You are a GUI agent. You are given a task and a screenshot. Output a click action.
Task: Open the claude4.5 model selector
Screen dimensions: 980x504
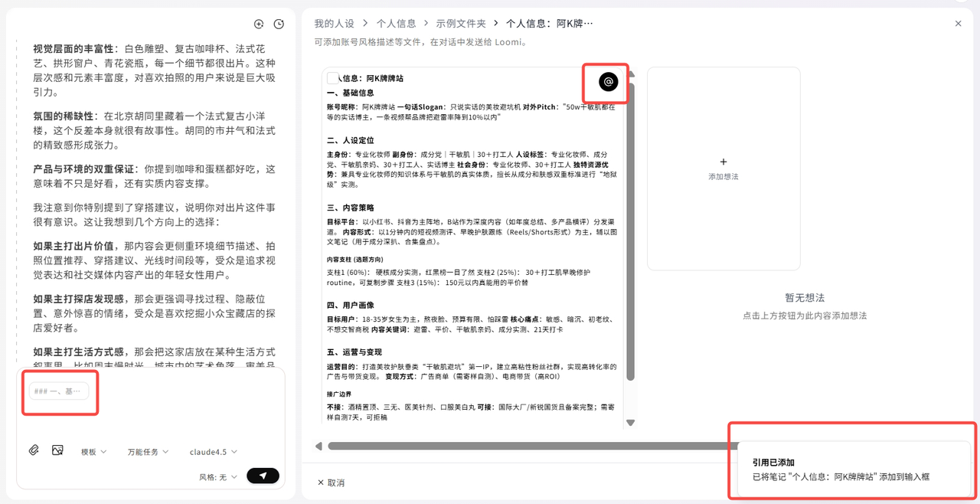[x=213, y=452]
